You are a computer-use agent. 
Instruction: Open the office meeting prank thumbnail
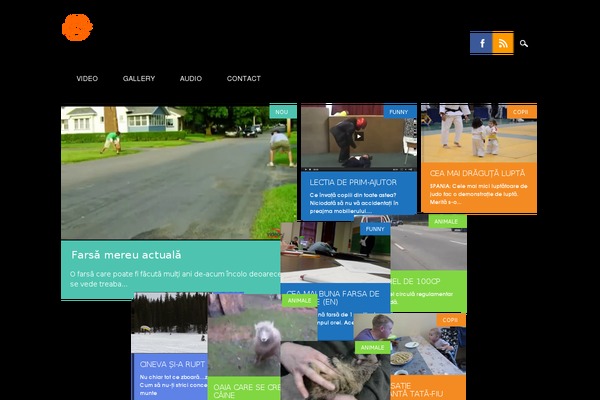pos(335,253)
